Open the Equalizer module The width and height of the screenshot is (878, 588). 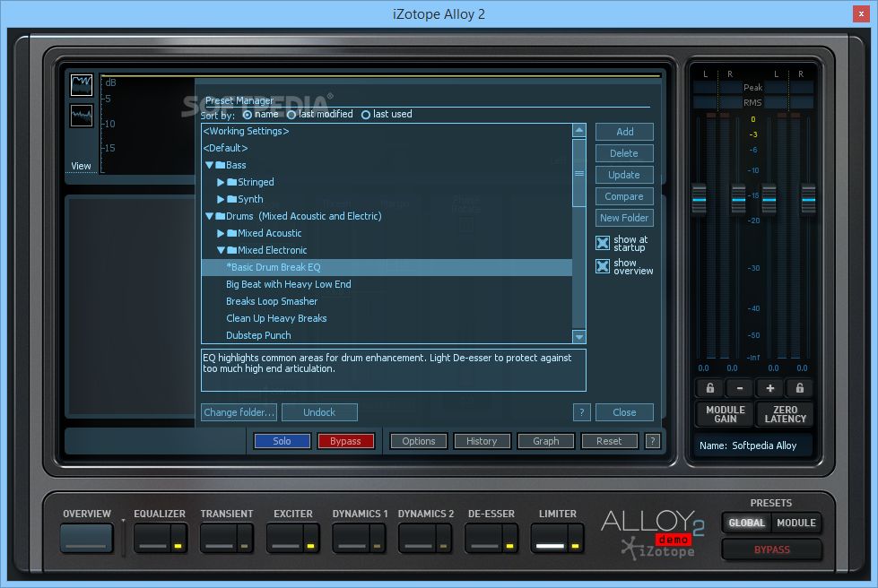pyautogui.click(x=152, y=538)
